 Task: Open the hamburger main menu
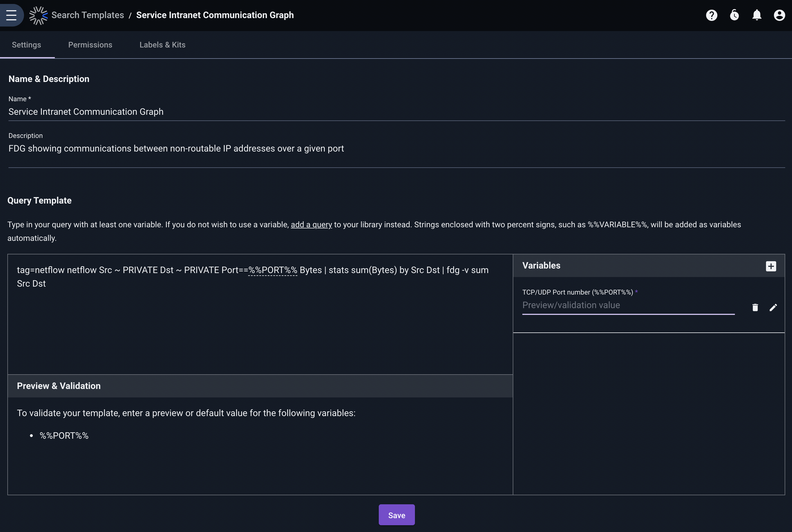[11, 15]
